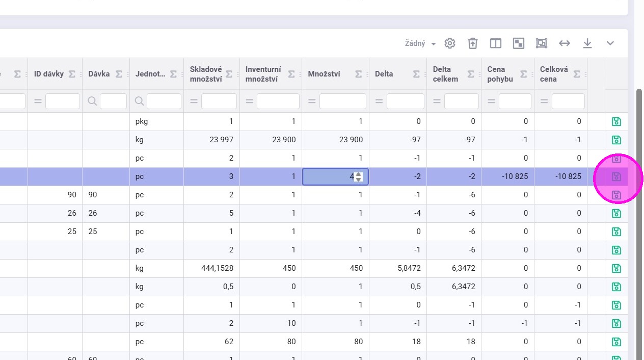Sort by Celková cena column header
This screenshot has height=360, width=644.
click(554, 74)
